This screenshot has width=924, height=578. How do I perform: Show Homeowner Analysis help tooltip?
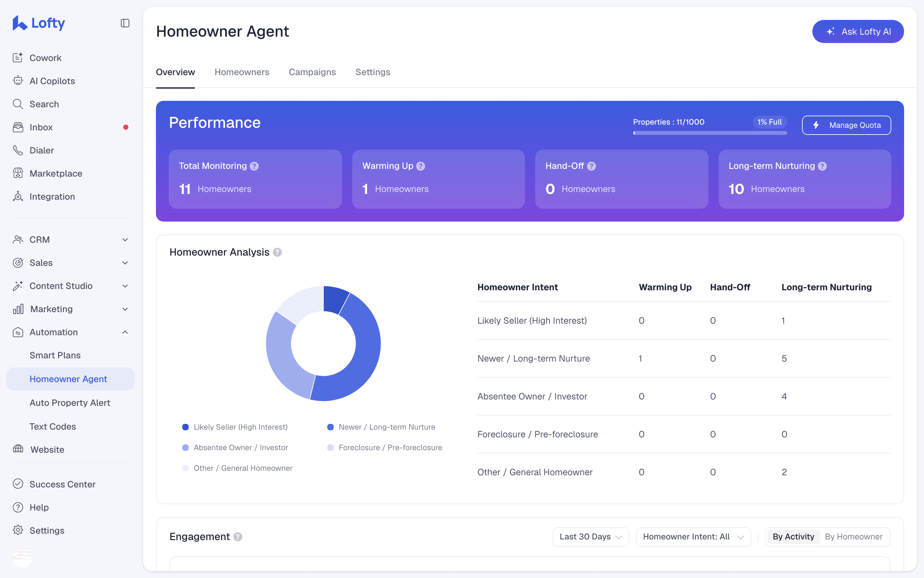[277, 252]
